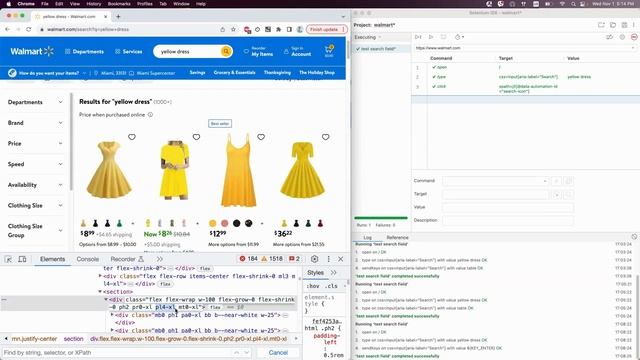Screen dimensions: 640x360
Task: Click the red record button in Selenium IDE
Action: 634,37
